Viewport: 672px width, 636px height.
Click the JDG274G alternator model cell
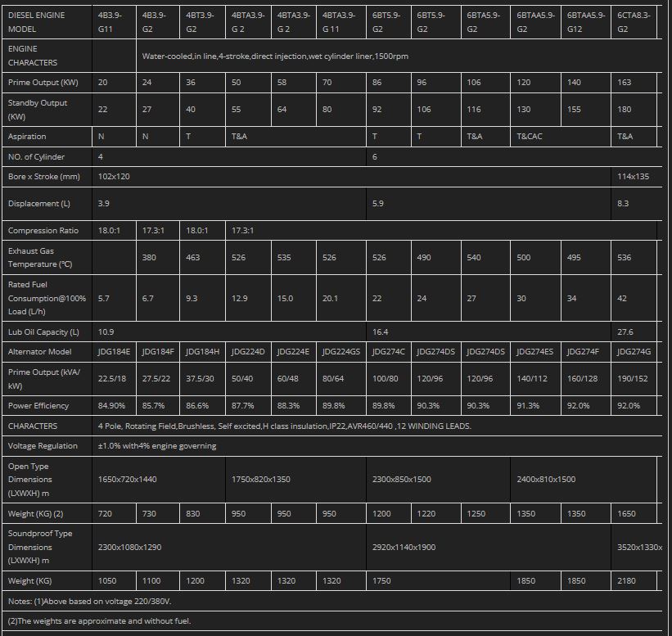[x=634, y=352]
